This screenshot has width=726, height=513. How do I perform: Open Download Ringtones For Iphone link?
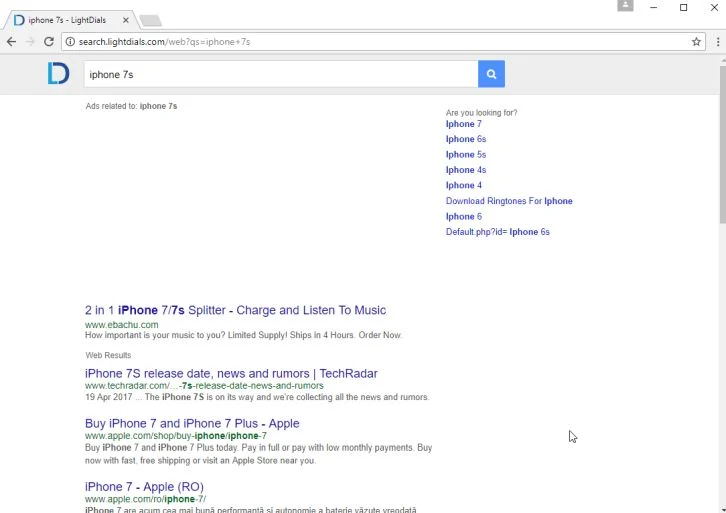tap(509, 201)
